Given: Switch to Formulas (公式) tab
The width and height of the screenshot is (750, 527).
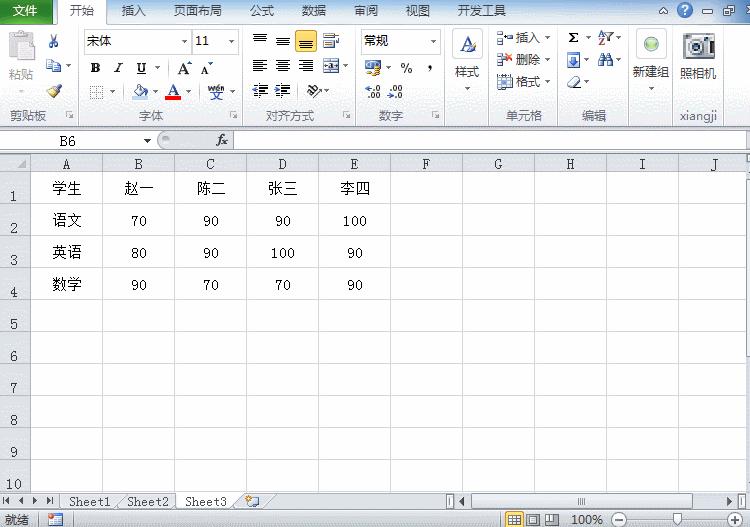Looking at the screenshot, I should tap(262, 11).
